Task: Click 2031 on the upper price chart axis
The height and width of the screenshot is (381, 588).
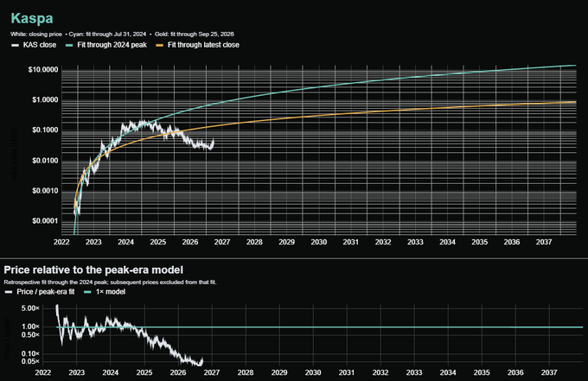Action: click(x=350, y=242)
